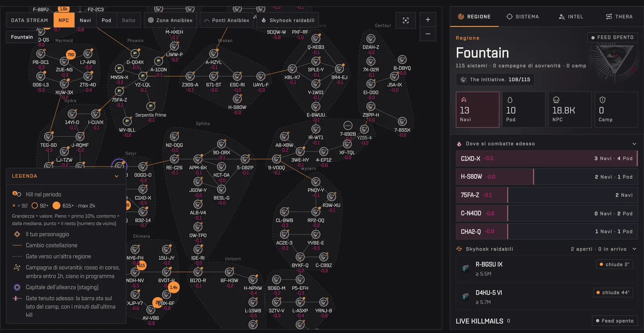
Task: Switch data stream to Pod
Action: pos(106,20)
